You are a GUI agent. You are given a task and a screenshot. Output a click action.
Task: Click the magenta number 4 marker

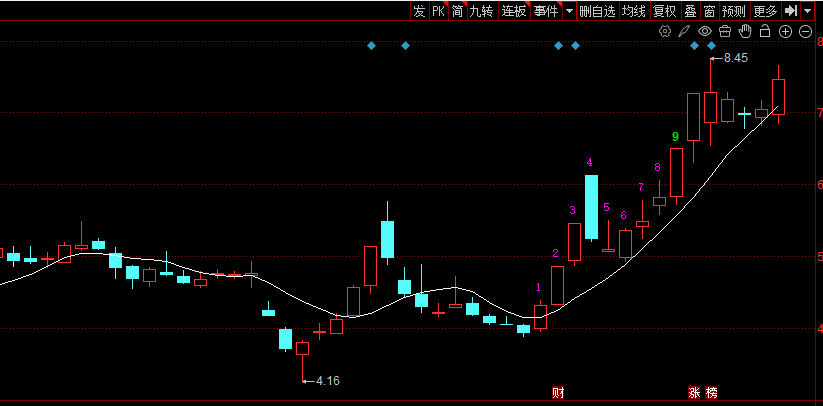tap(589, 163)
